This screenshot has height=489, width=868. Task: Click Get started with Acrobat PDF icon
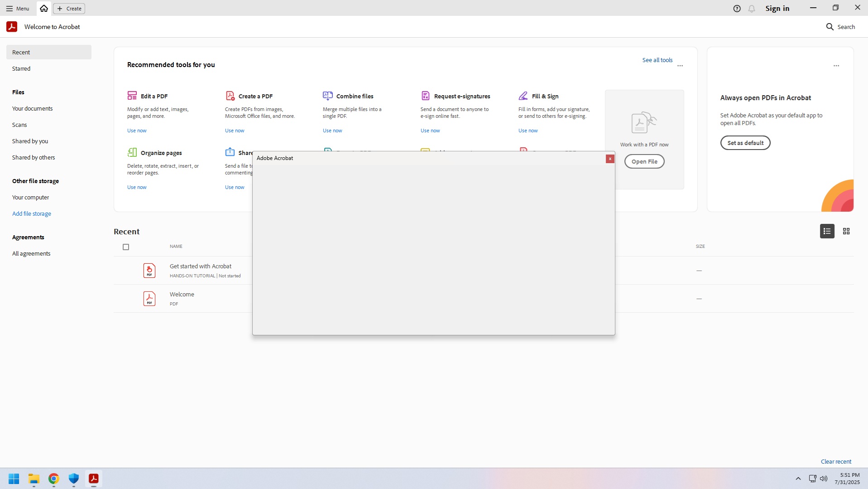tap(149, 271)
